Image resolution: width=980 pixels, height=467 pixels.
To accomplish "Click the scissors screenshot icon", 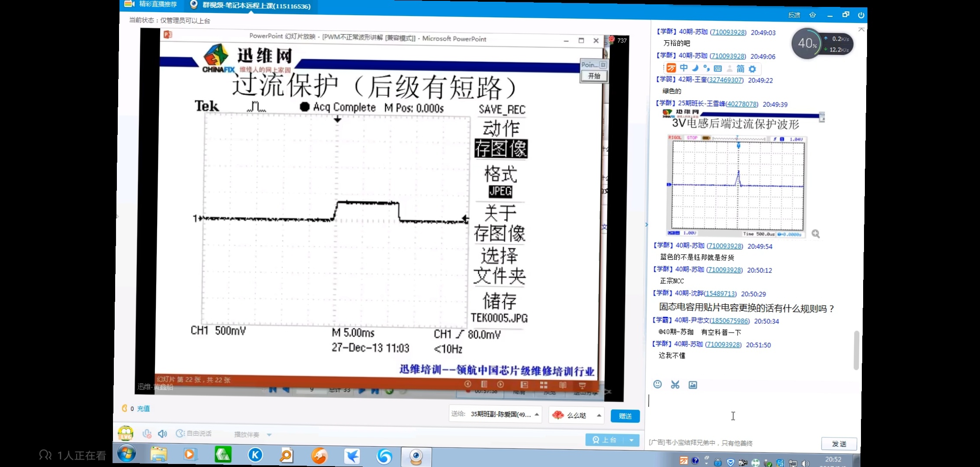I will coord(675,384).
